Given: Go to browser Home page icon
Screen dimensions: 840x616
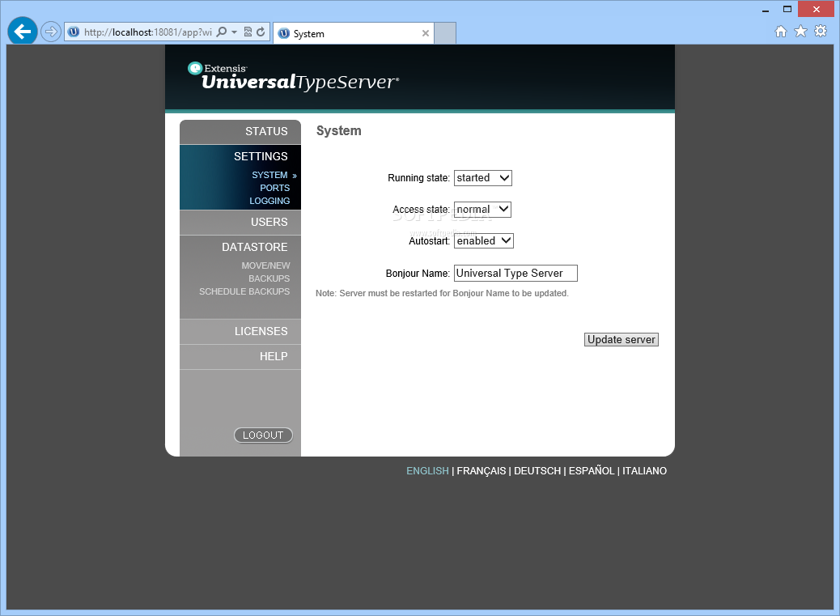Looking at the screenshot, I should point(781,32).
